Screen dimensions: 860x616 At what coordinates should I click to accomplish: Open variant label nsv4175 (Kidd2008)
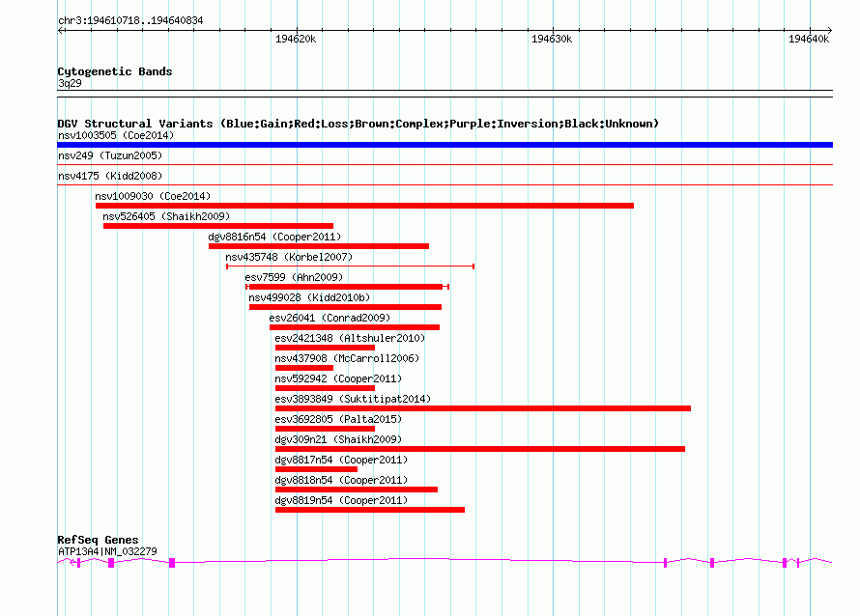coord(110,176)
